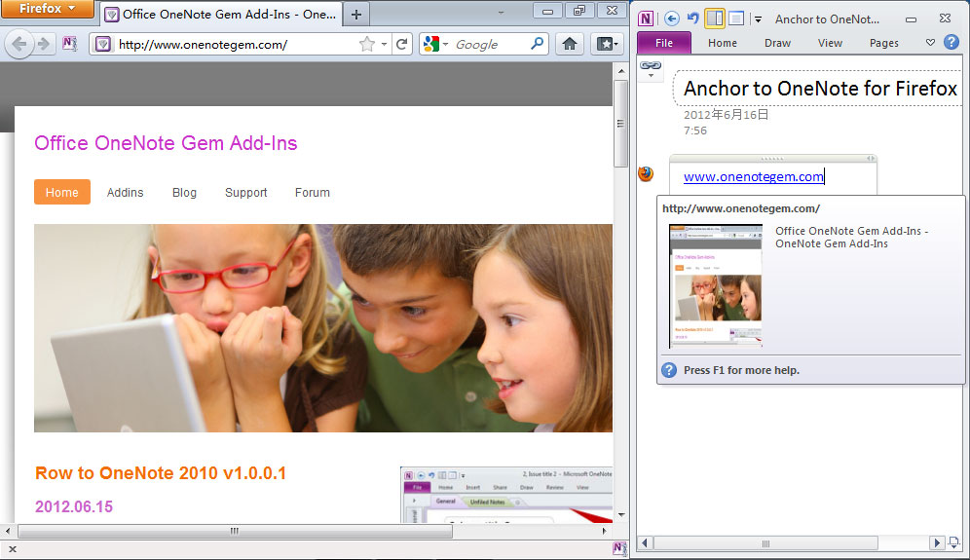Click the page corner icon at OneNote bottom right
This screenshot has width=970, height=560.
[x=953, y=542]
